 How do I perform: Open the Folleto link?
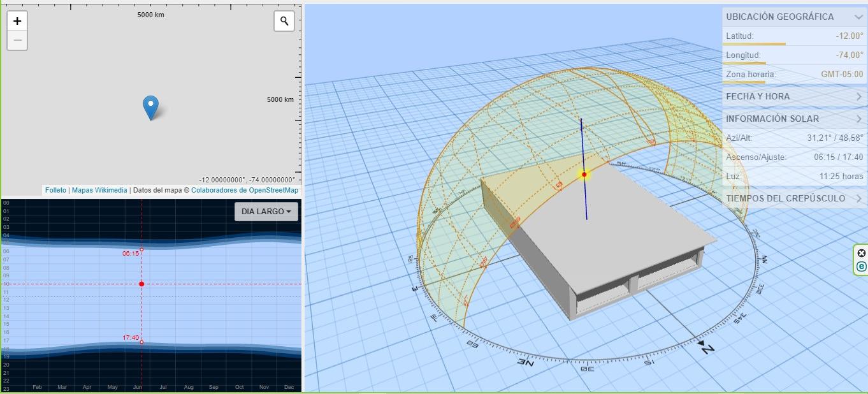coord(55,190)
